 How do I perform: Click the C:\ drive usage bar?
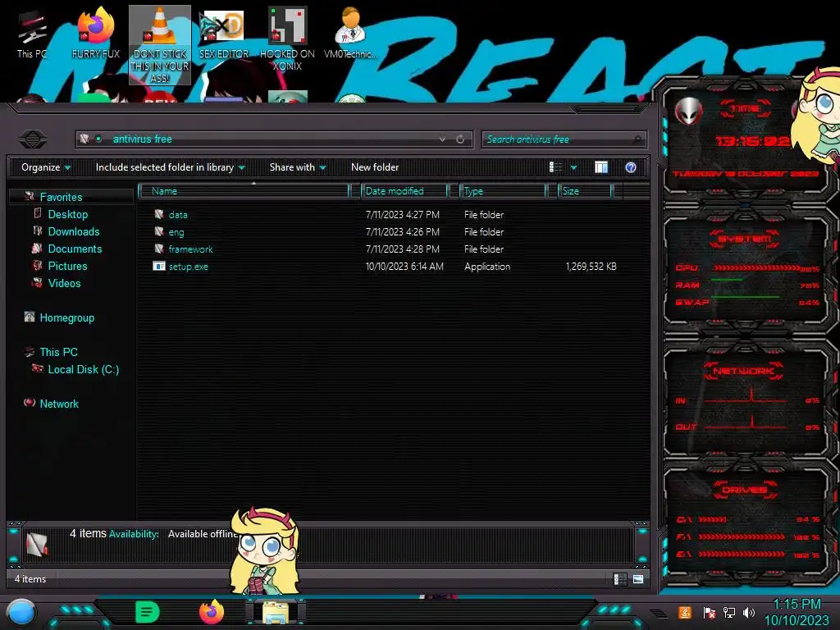point(713,519)
